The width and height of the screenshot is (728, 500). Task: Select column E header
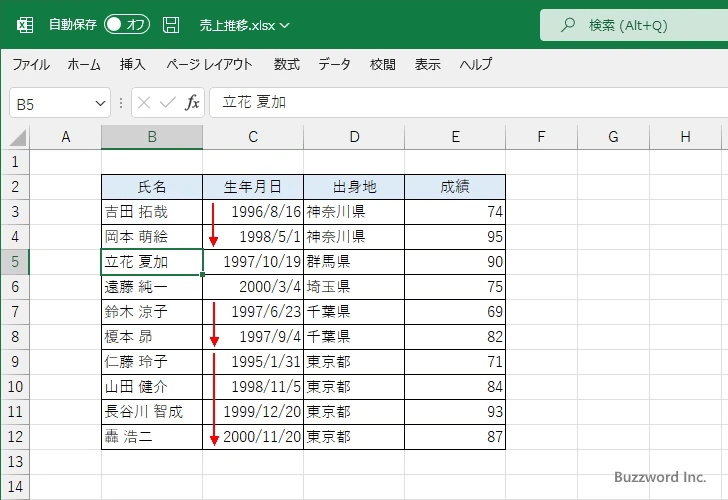coord(455,137)
